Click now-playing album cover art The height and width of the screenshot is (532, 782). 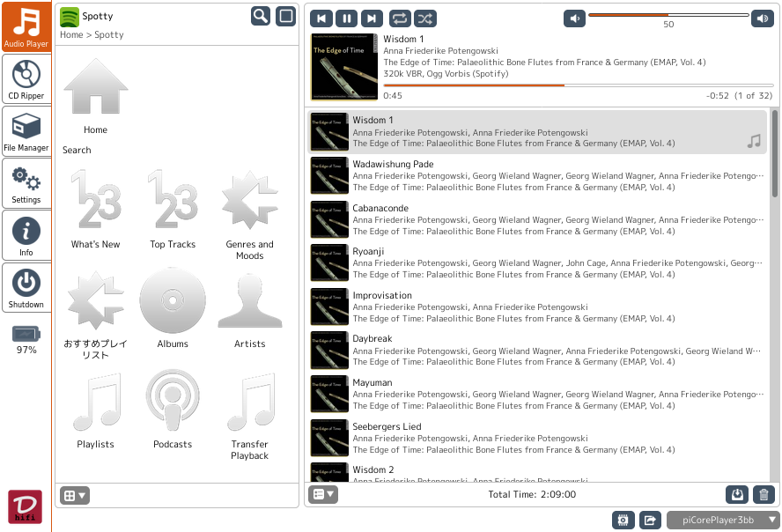[344, 67]
